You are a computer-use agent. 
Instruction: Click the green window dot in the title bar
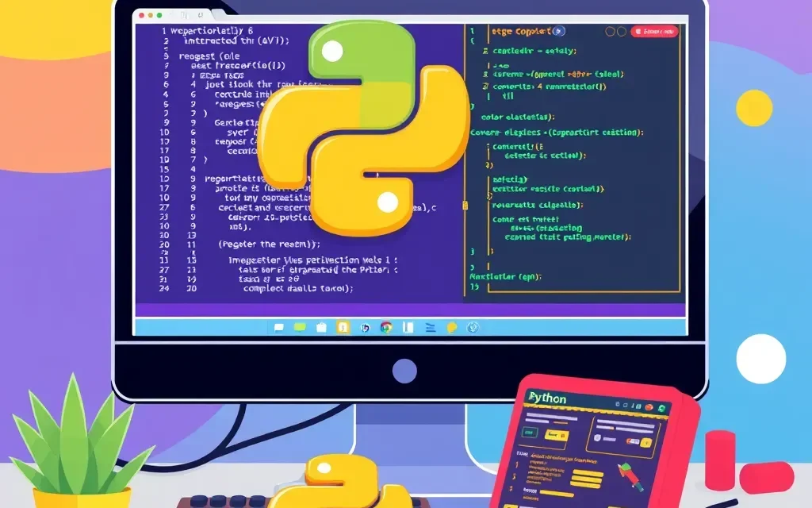coord(159,16)
